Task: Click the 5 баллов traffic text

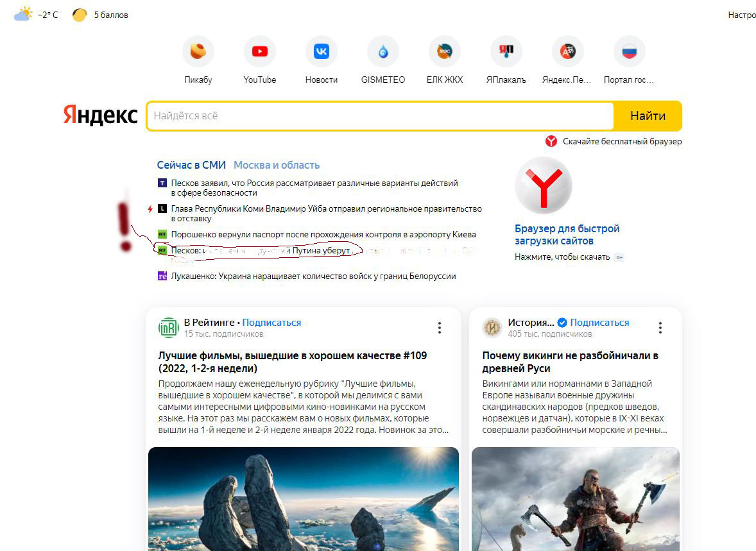Action: [111, 15]
